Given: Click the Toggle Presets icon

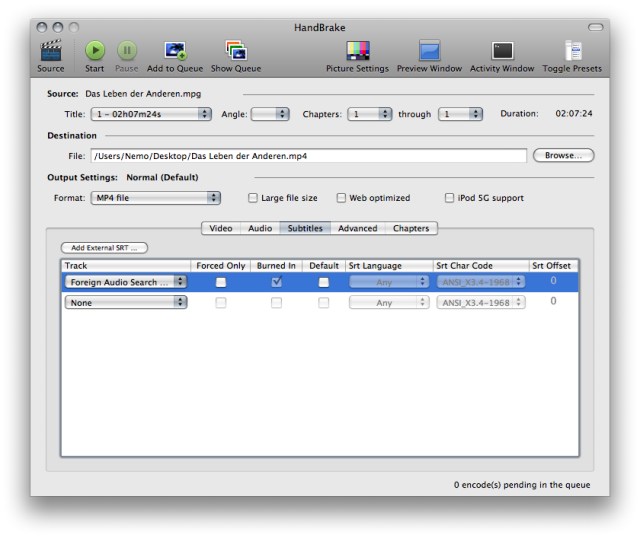Looking at the screenshot, I should pos(573,51).
